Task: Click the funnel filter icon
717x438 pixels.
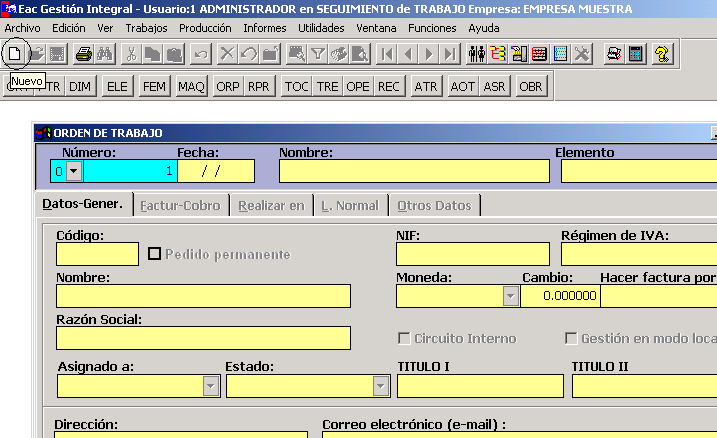Action: click(x=318, y=54)
